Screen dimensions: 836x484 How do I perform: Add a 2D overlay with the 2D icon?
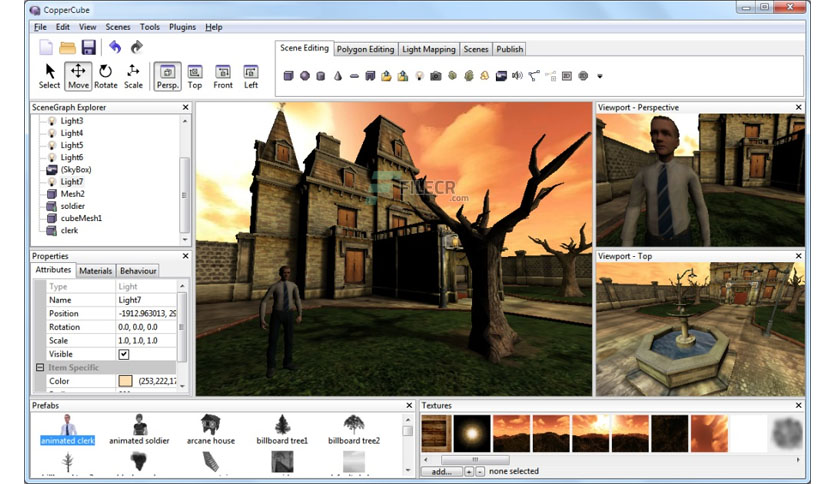(x=567, y=76)
